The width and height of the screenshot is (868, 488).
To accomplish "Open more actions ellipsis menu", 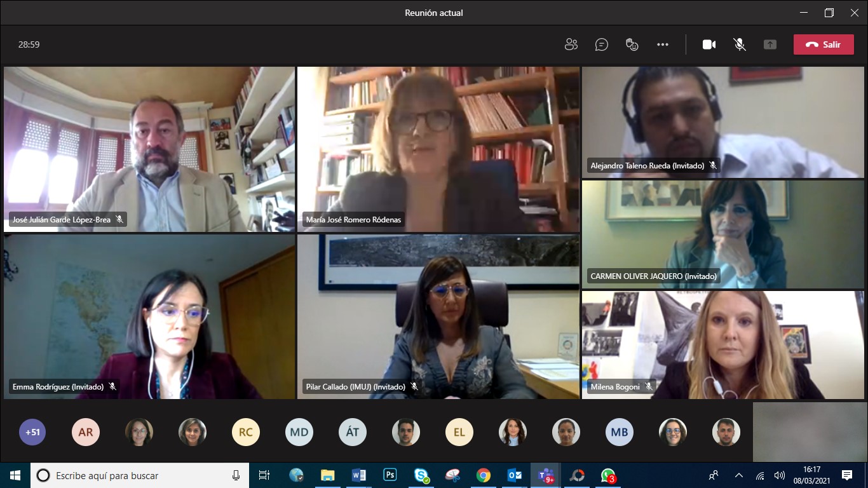I will click(x=663, y=44).
